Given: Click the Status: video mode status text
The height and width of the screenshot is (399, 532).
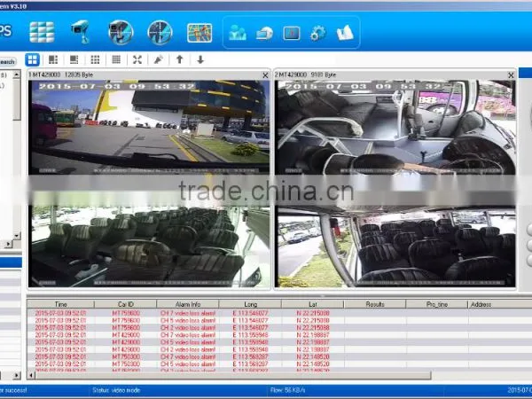Looking at the screenshot, I should pyautogui.click(x=116, y=390).
